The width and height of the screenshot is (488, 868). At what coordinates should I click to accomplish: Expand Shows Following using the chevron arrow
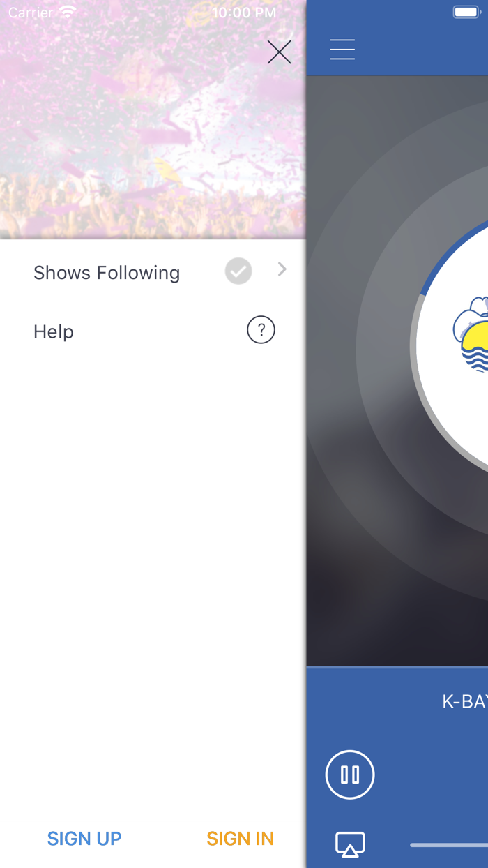click(282, 269)
